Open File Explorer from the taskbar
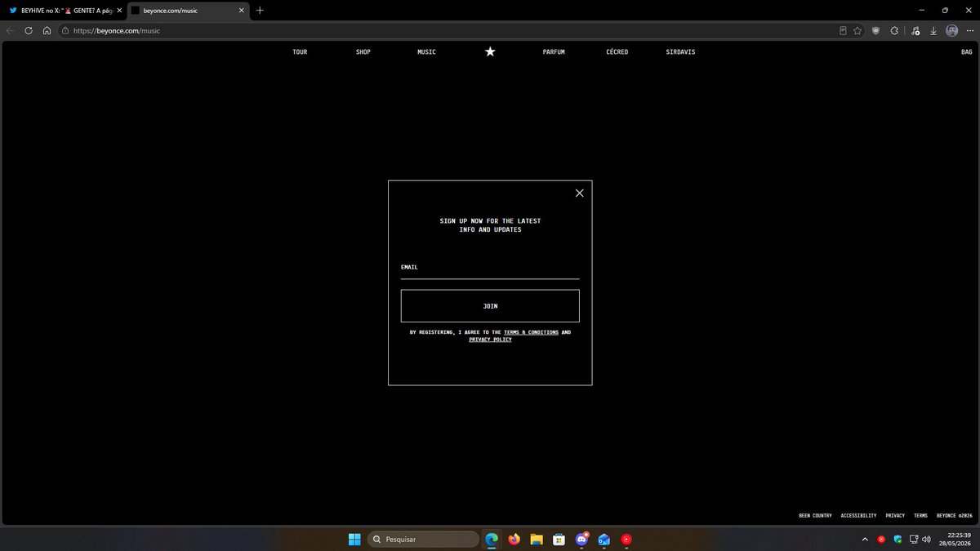Image resolution: width=980 pixels, height=551 pixels. tap(537, 539)
